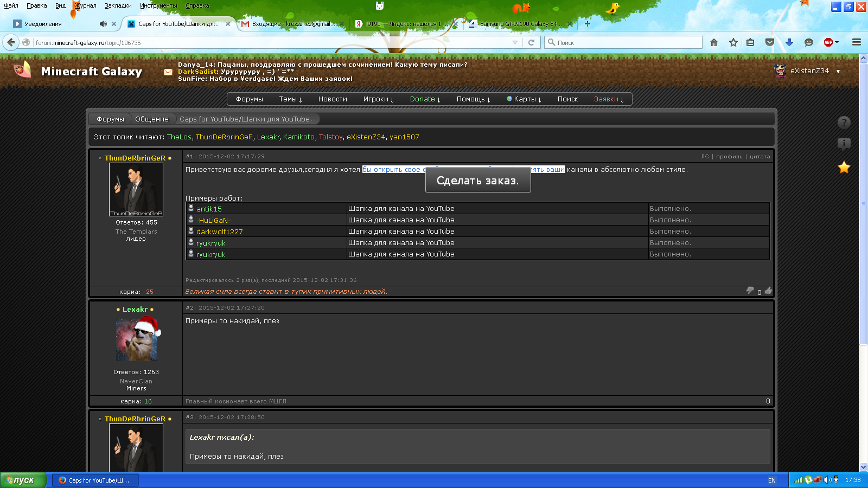Reload the page with the refresh icon

[x=532, y=42]
